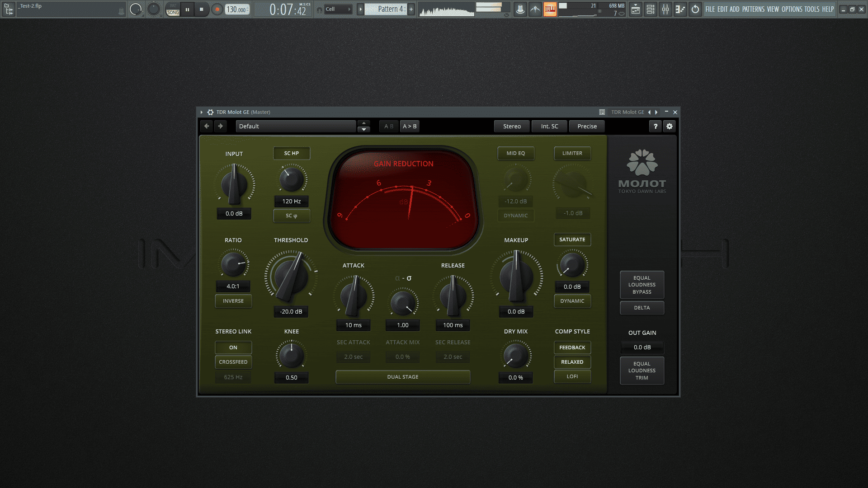Image resolution: width=868 pixels, height=488 pixels.
Task: Click the THRESHOLD knob
Action: [x=291, y=277]
